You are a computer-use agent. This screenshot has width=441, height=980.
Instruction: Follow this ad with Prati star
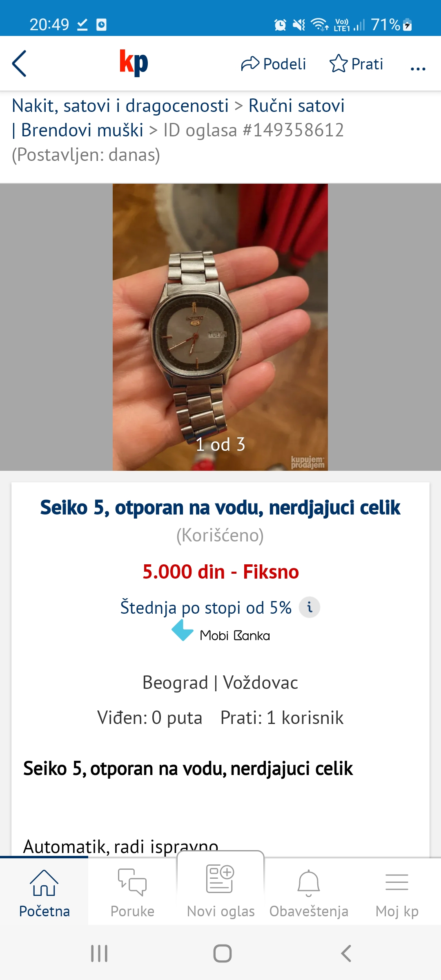coord(356,64)
